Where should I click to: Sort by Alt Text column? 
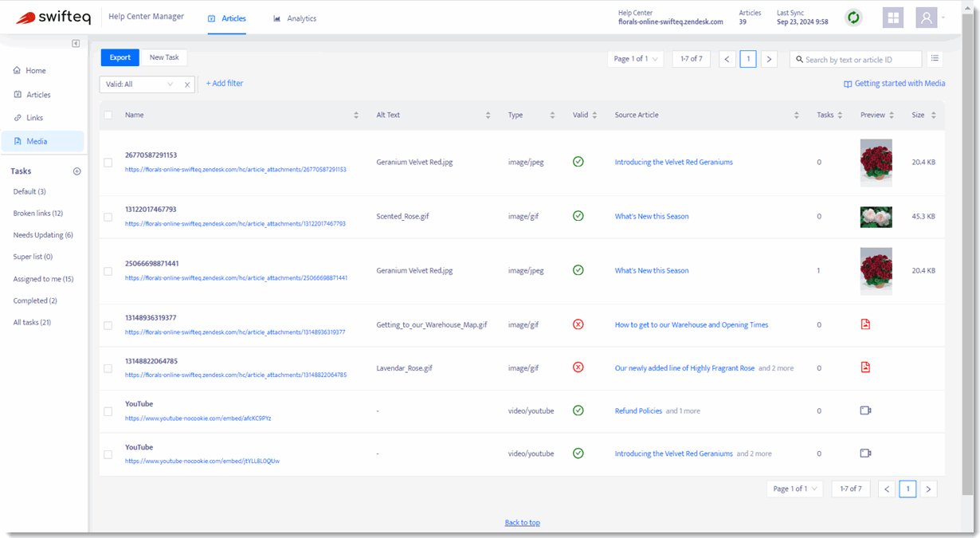pos(488,115)
